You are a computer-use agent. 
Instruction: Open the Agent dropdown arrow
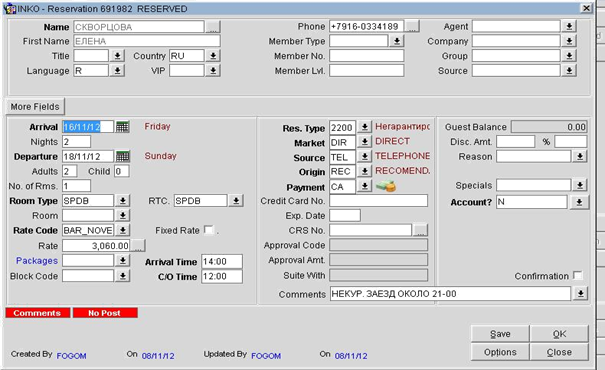[x=569, y=26]
